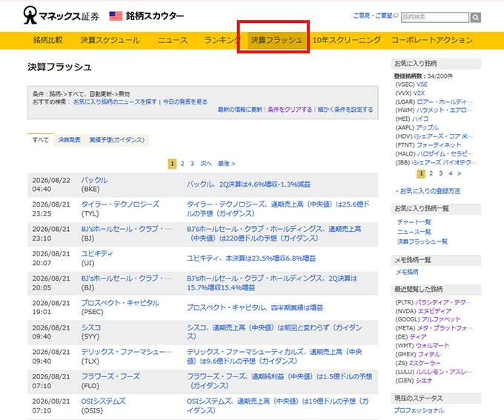
Task: Open the ユビキティ (UI) stock link
Action: (x=97, y=254)
